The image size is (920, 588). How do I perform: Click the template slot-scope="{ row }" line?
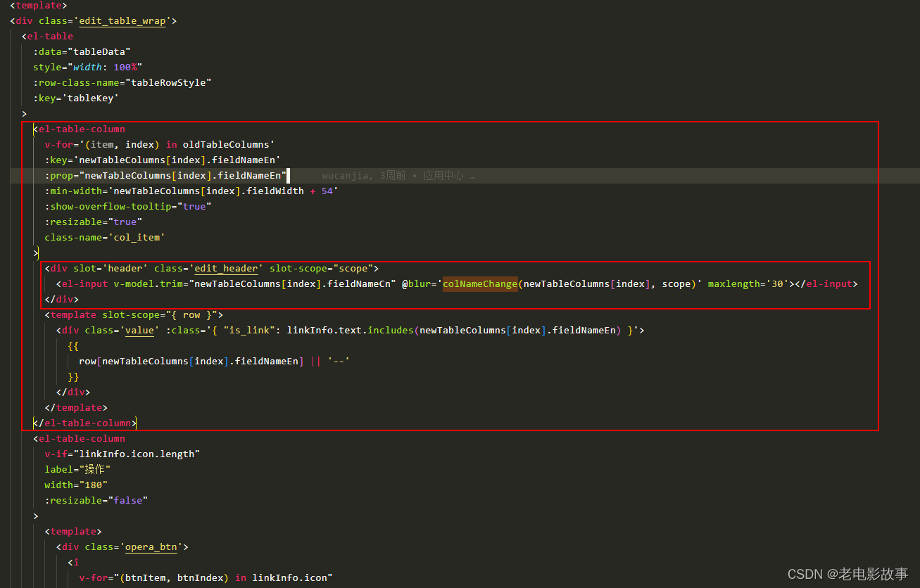coord(134,314)
